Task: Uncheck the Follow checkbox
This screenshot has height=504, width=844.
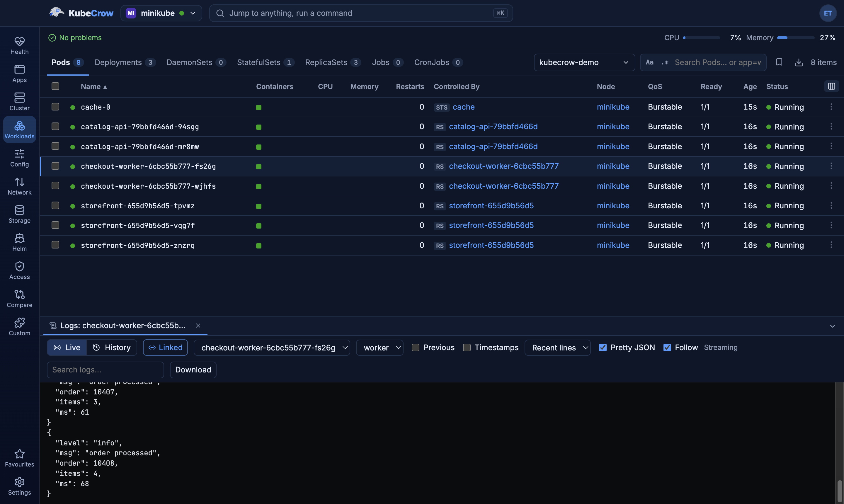Action: pos(667,348)
